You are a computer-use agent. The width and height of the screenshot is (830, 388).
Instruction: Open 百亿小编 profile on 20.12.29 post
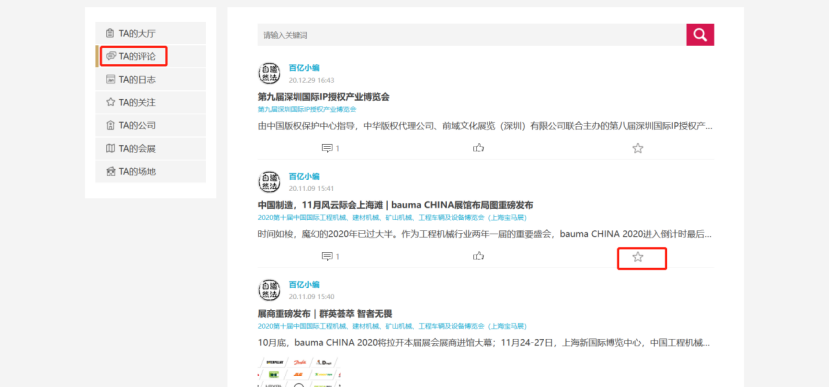coord(304,68)
